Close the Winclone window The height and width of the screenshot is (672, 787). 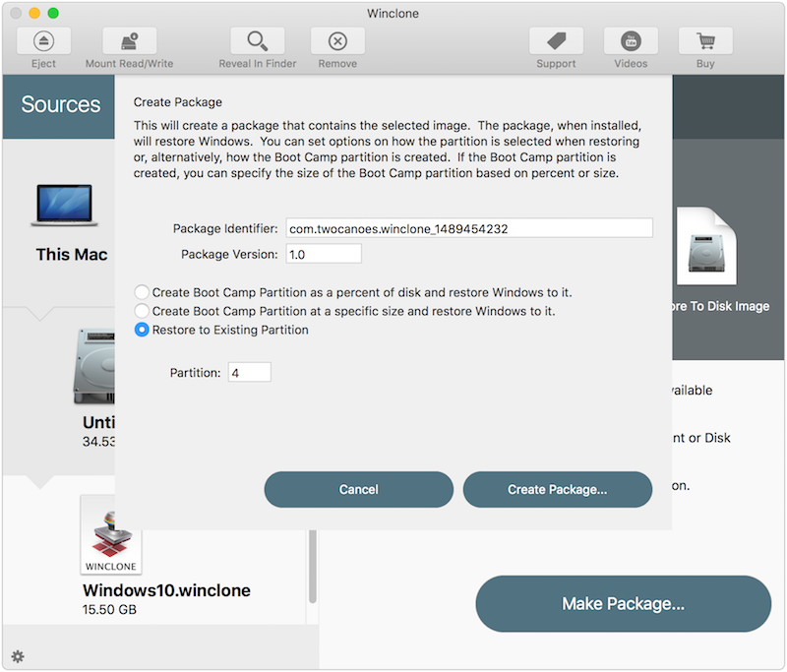pyautogui.click(x=16, y=13)
